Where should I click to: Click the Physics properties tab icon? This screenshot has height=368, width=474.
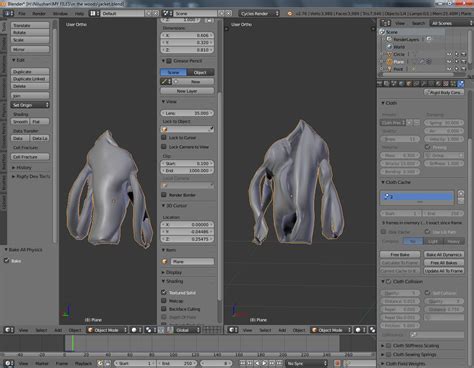[461, 84]
